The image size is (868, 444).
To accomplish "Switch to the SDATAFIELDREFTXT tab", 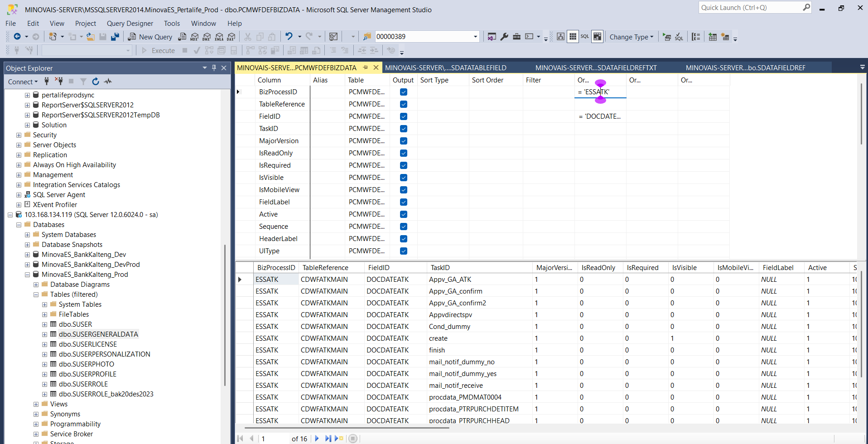I will point(596,68).
